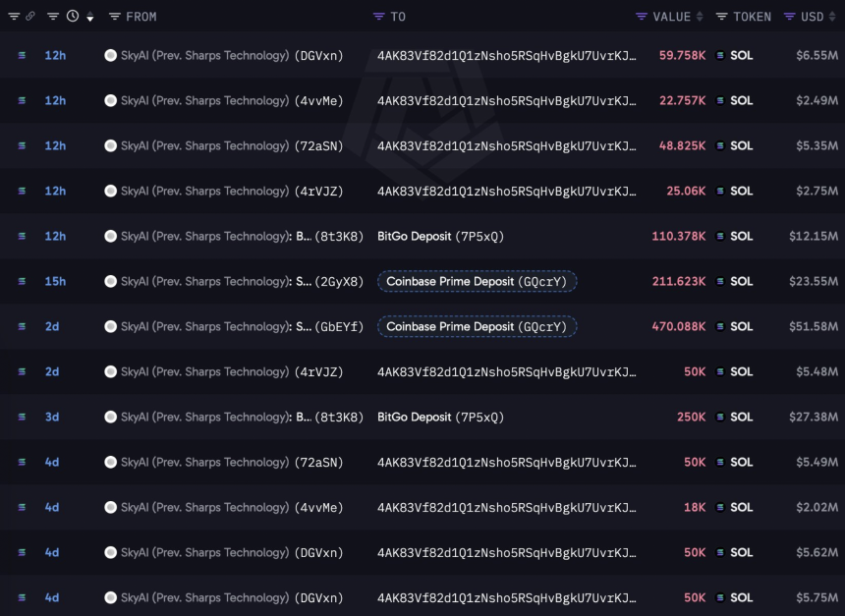Click the FROM column header label
Screen dimensions: 845x616
click(141, 17)
